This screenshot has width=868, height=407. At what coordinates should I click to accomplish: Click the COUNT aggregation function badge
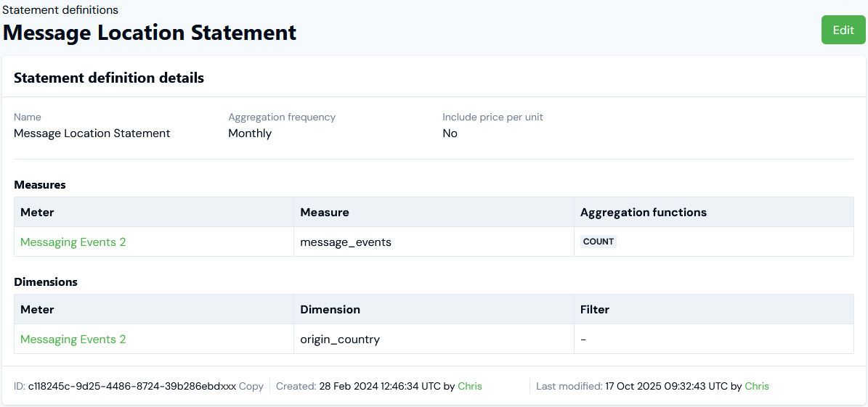[598, 242]
